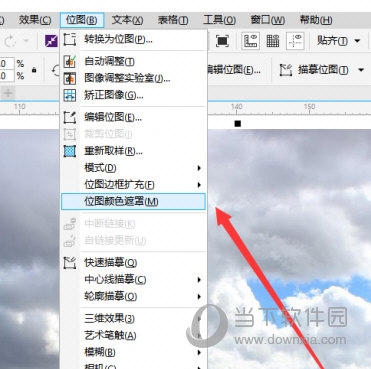
Task: Choose 快速描摹(Q) menu entry
Action: 134,263
